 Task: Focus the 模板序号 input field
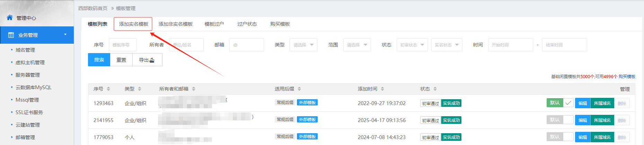[x=123, y=45]
